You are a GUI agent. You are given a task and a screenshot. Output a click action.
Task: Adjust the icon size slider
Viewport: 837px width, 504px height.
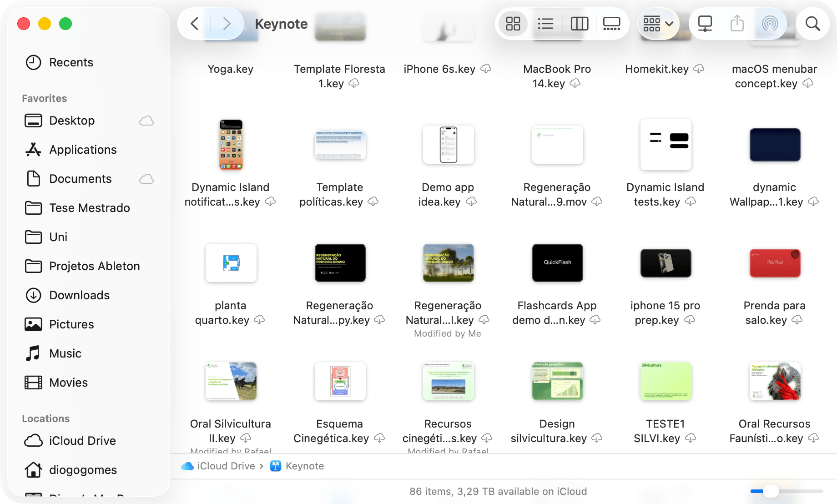[771, 491]
